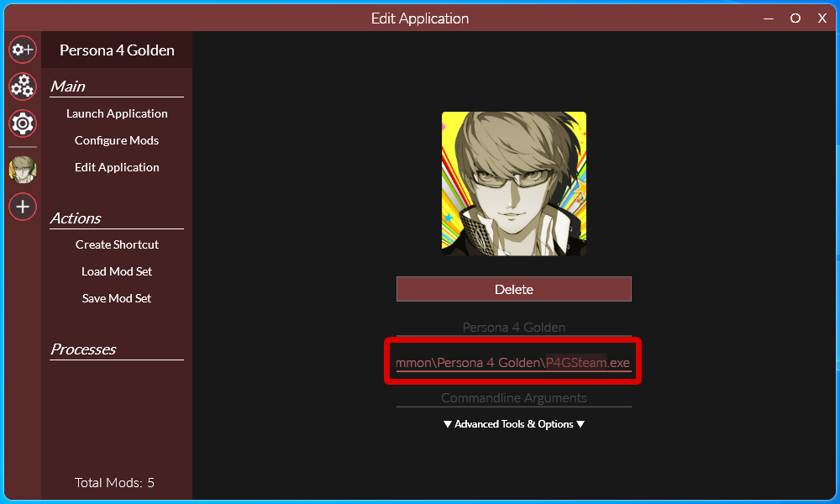840x504 pixels.
Task: Open Configure Mods page
Action: tap(117, 140)
